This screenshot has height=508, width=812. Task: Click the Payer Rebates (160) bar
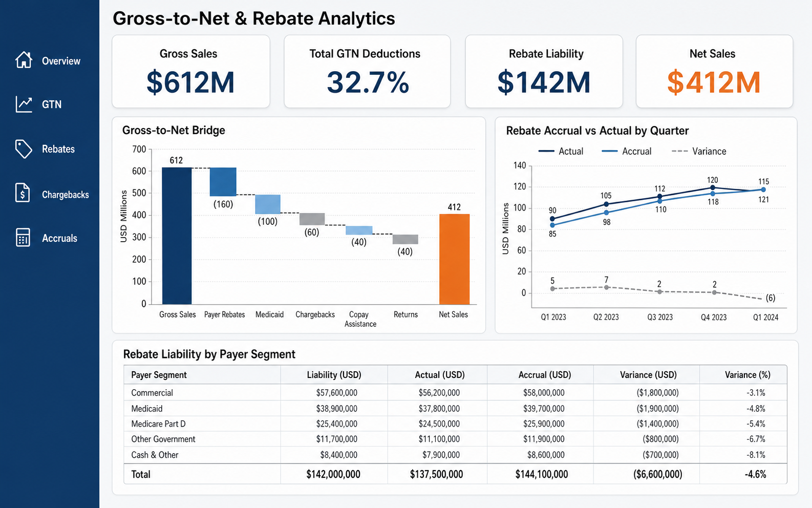click(223, 182)
